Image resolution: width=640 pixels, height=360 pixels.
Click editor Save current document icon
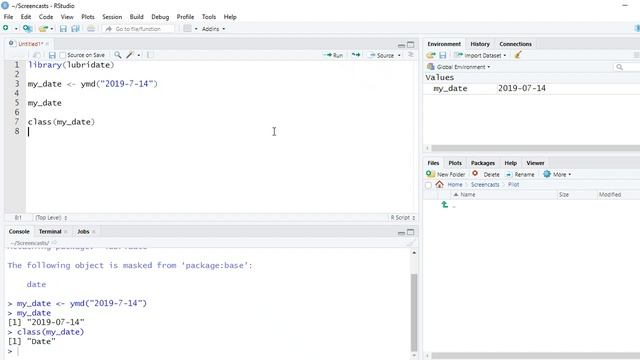click(x=52, y=55)
